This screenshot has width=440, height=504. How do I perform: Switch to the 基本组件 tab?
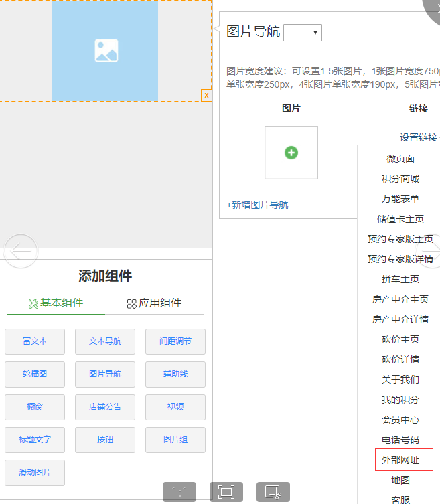pos(56,303)
